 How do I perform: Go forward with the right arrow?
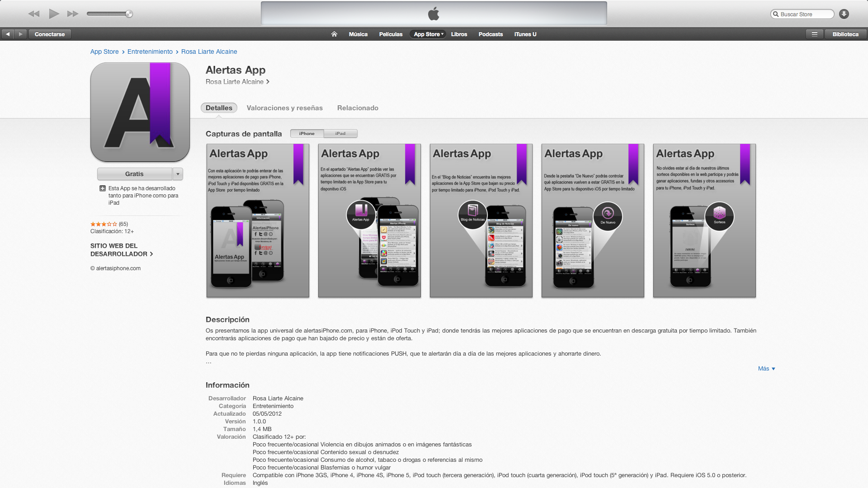[x=20, y=34]
